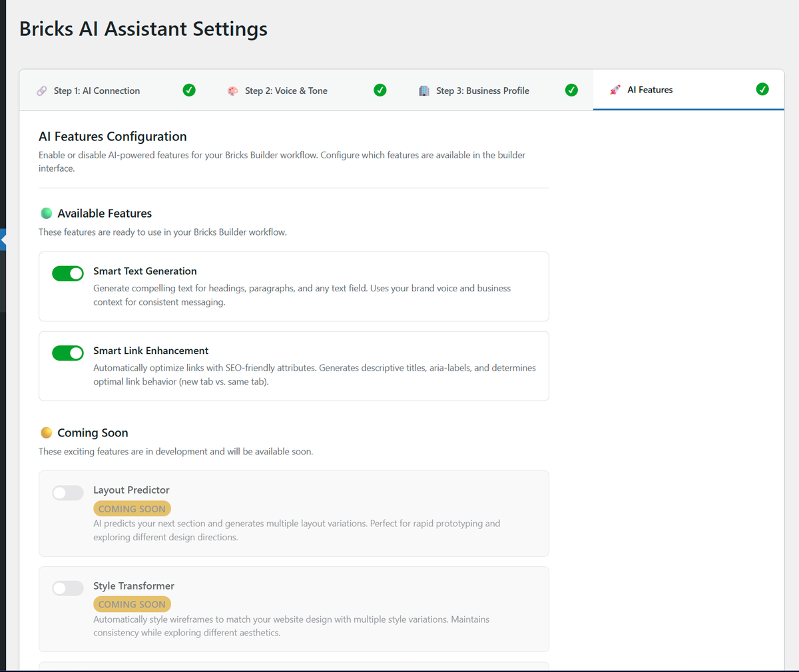Click the green checkmark on Step 2 tab

tap(380, 90)
